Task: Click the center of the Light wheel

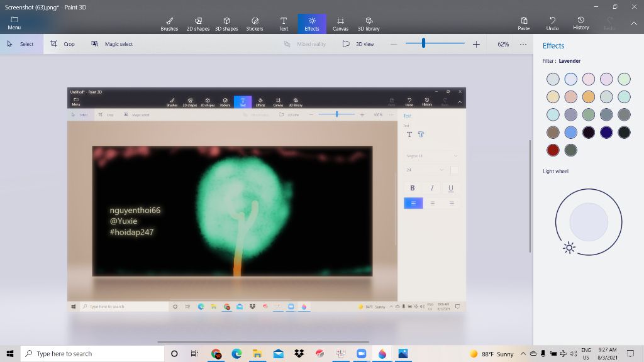Action: pos(589,222)
